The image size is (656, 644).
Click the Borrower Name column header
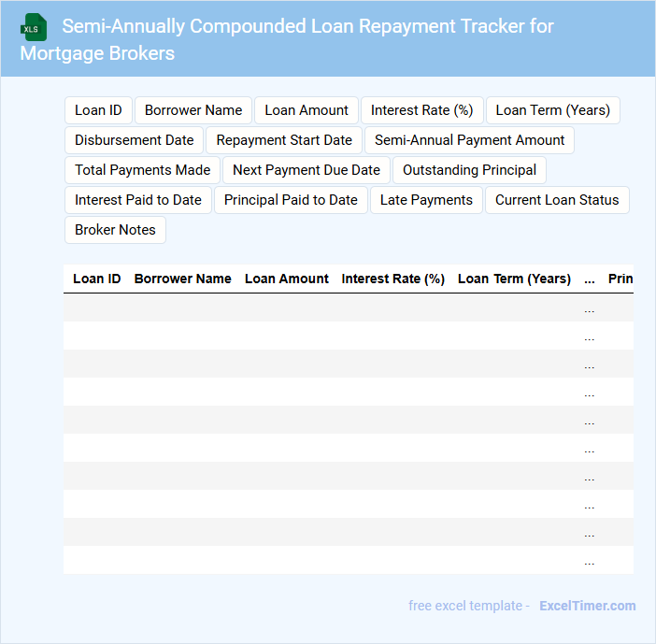[182, 279]
